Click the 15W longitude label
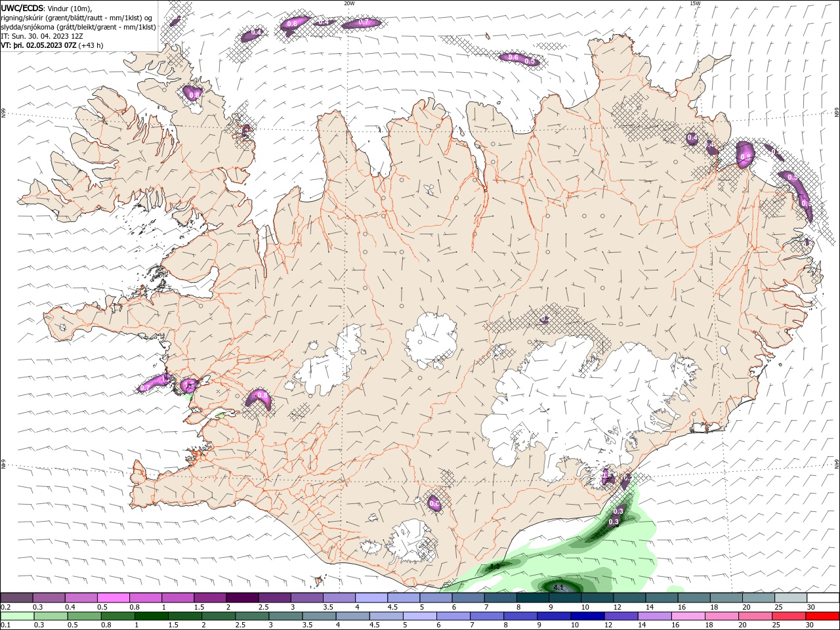Screen dimensions: 840x630 pyautogui.click(x=695, y=3)
